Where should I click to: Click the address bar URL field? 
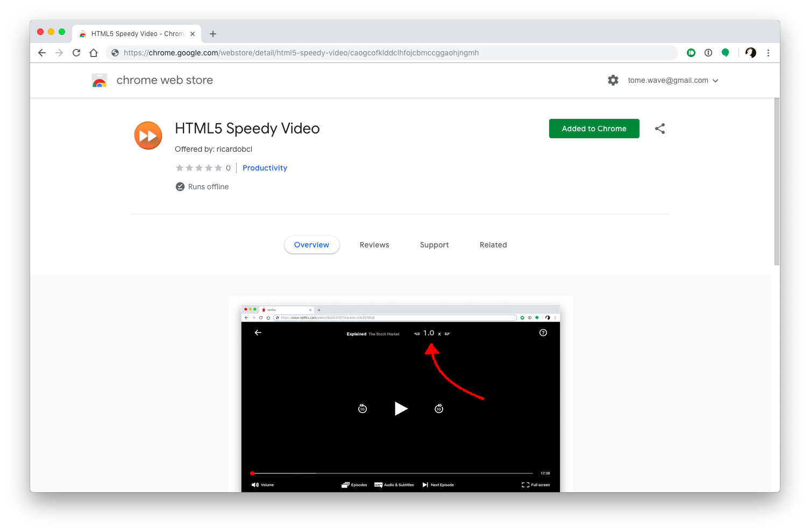392,53
